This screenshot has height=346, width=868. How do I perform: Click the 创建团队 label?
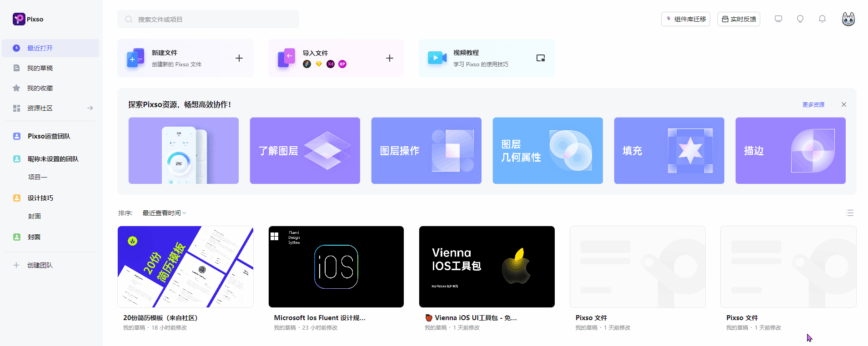40,265
